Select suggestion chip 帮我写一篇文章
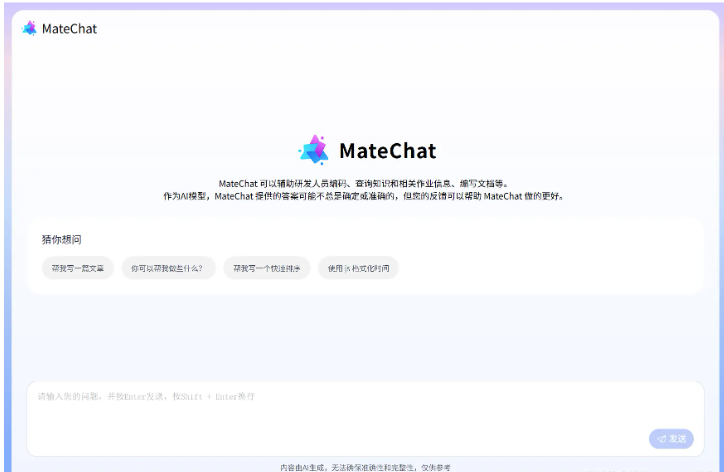724x472 pixels. coord(78,268)
